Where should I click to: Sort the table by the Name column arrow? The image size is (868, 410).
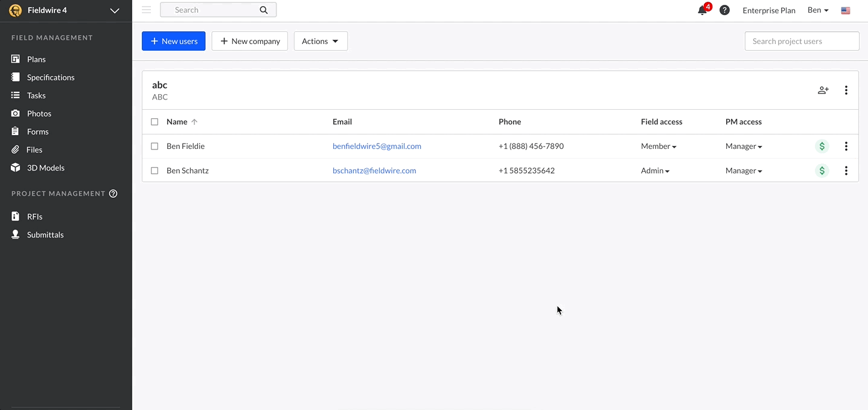(x=194, y=121)
